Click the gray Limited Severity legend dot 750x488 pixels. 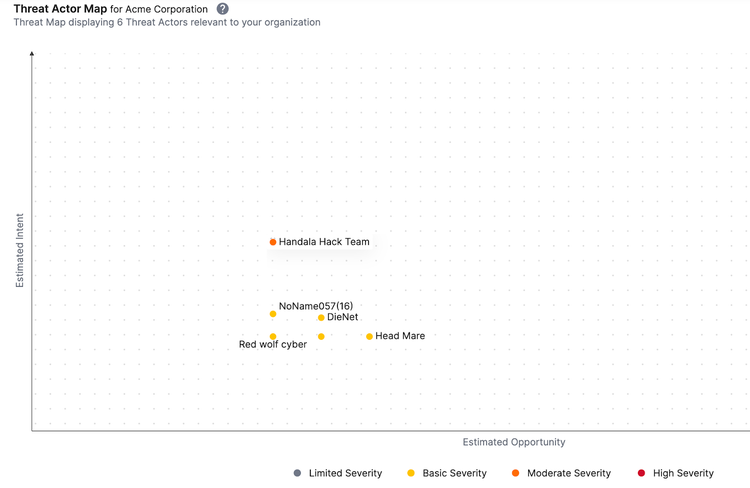click(297, 473)
